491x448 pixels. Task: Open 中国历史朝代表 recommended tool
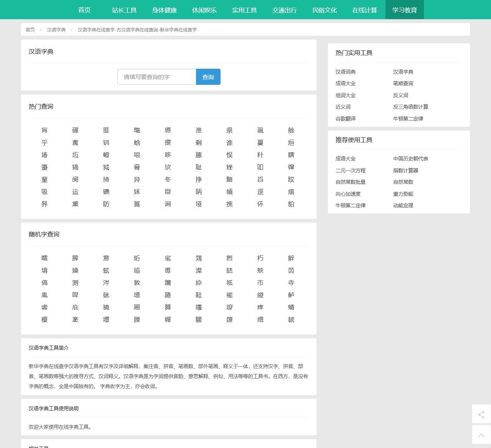pos(410,159)
